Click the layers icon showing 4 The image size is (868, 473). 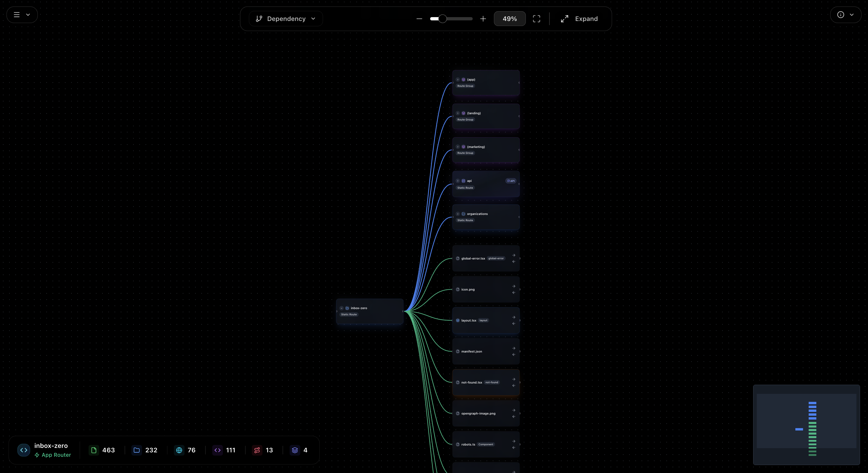[295, 450]
